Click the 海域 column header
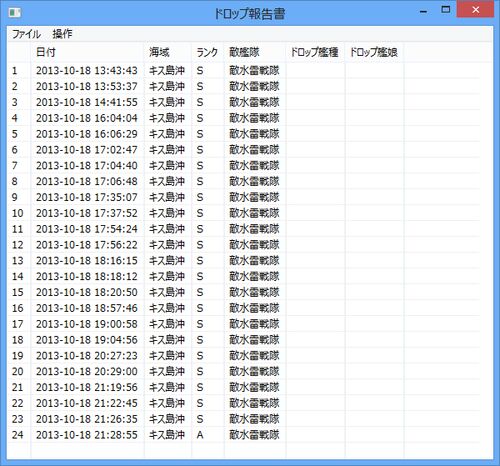This screenshot has width=500, height=466. coord(168,52)
